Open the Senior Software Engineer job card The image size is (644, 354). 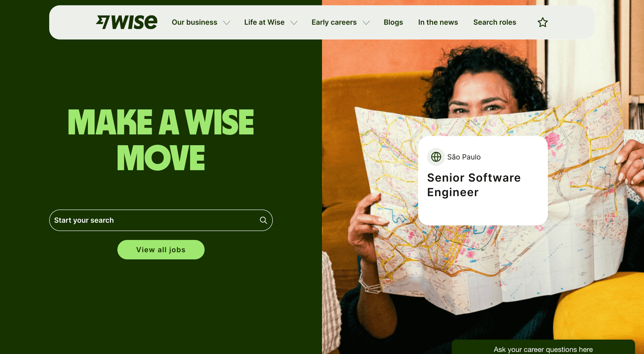[483, 181]
